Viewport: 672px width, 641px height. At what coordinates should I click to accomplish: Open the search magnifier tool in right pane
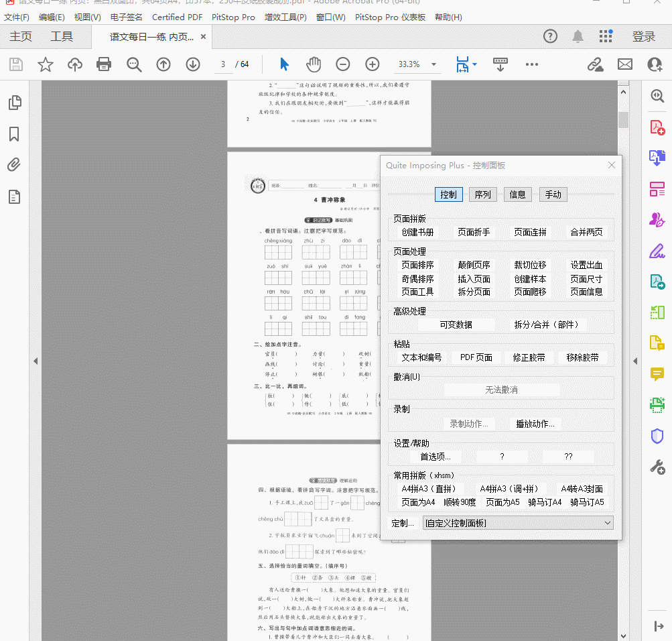click(657, 96)
